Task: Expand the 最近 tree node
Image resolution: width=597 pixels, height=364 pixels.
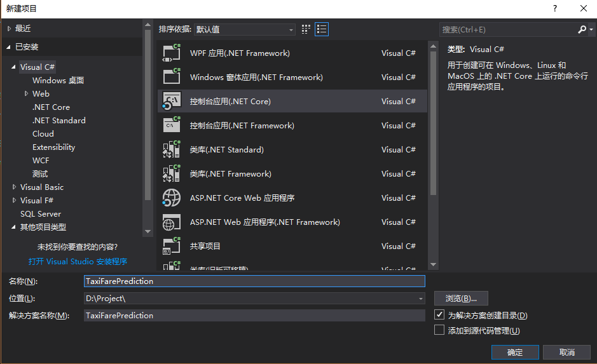Action: (9, 29)
